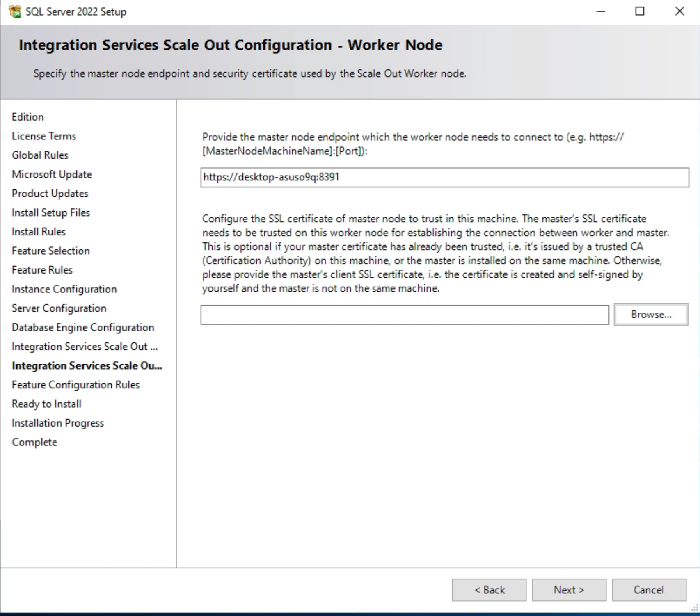Select the Feature Selection step
The width and height of the screenshot is (700, 616).
pyautogui.click(x=51, y=251)
